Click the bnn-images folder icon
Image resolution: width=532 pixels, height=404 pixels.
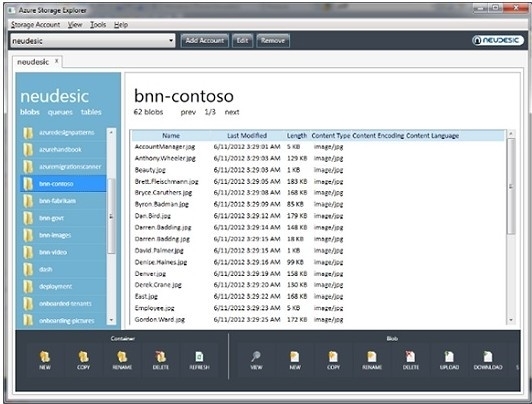tap(28, 235)
